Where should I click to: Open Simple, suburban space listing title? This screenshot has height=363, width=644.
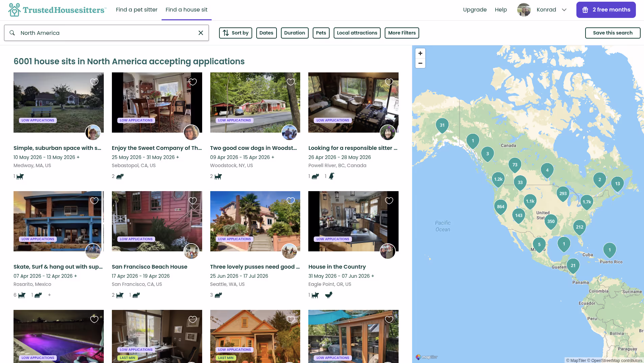(x=57, y=148)
